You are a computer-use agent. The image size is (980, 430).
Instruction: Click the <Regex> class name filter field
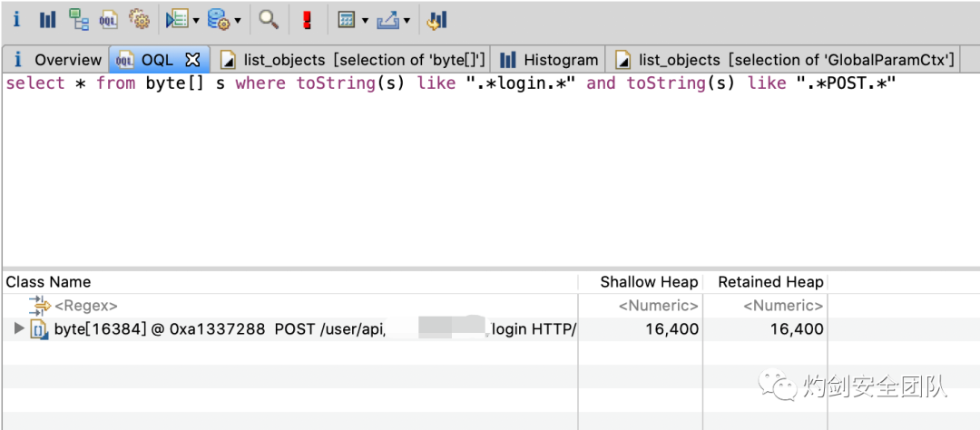[86, 306]
